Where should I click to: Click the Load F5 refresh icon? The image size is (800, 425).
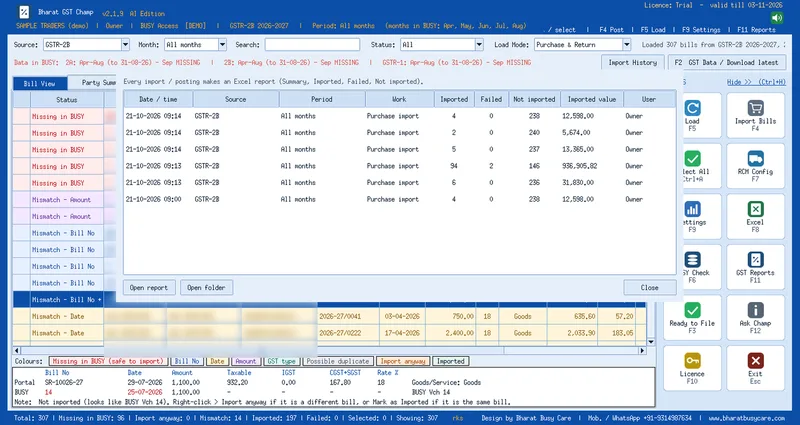[692, 108]
